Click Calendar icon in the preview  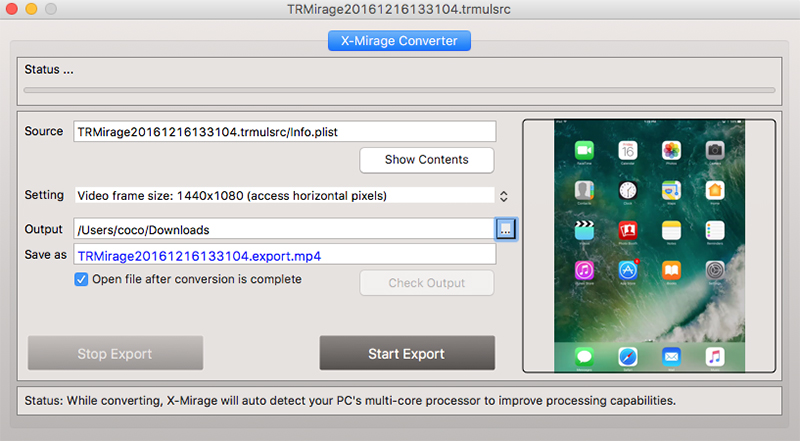tap(628, 151)
